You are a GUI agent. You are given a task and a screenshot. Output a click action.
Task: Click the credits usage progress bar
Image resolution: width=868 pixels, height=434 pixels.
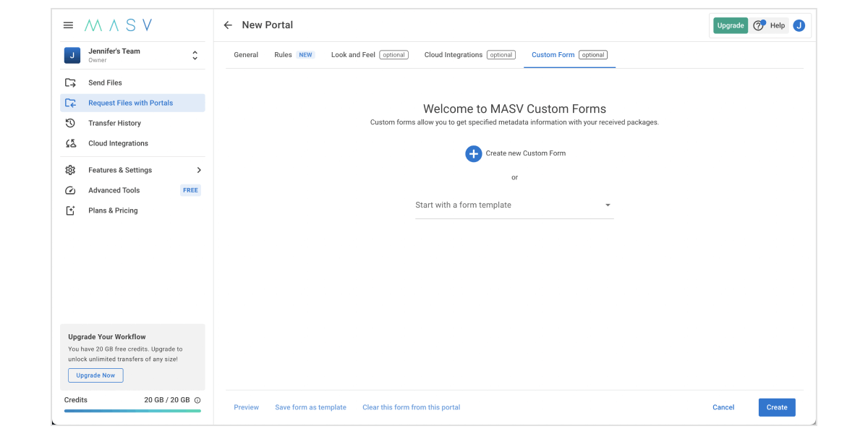pos(132,411)
